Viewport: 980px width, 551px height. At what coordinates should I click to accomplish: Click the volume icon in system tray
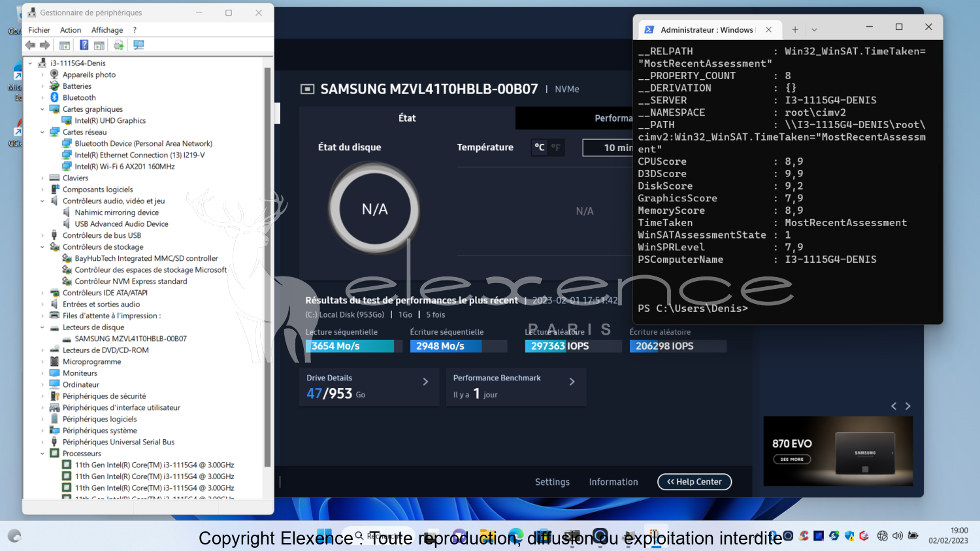[898, 536]
